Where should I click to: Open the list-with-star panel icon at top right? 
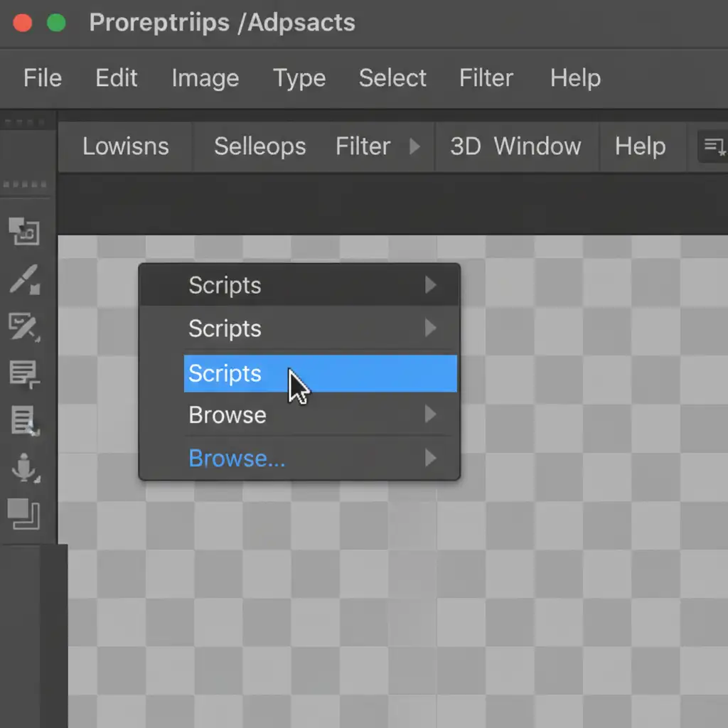pos(714,146)
